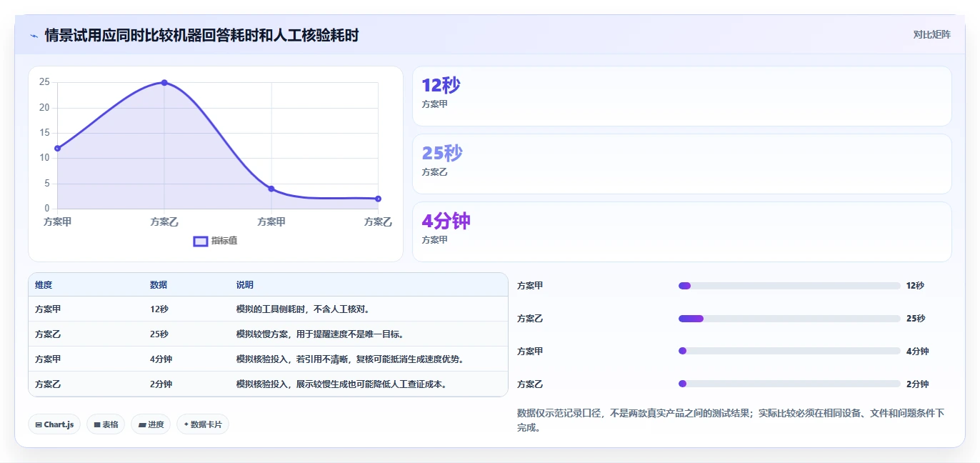
Task: Click description starting 模拟核验投入，若引用不清晰
Action: click(351, 359)
